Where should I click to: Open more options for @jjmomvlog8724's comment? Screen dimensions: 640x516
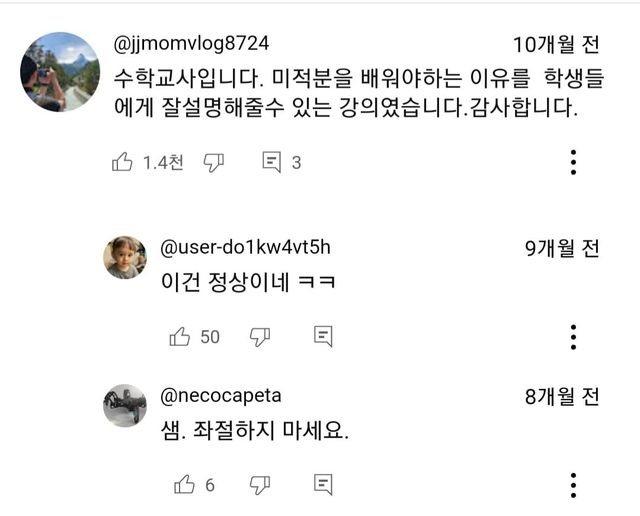coord(573,162)
